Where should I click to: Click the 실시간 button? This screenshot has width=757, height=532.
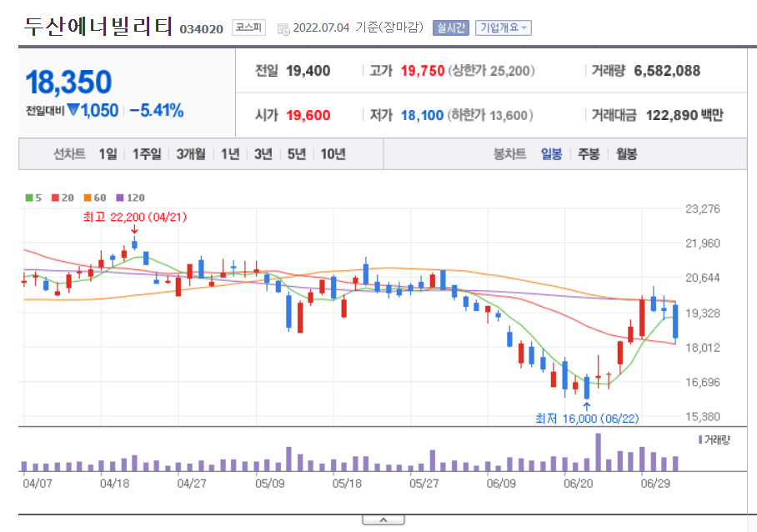click(450, 28)
